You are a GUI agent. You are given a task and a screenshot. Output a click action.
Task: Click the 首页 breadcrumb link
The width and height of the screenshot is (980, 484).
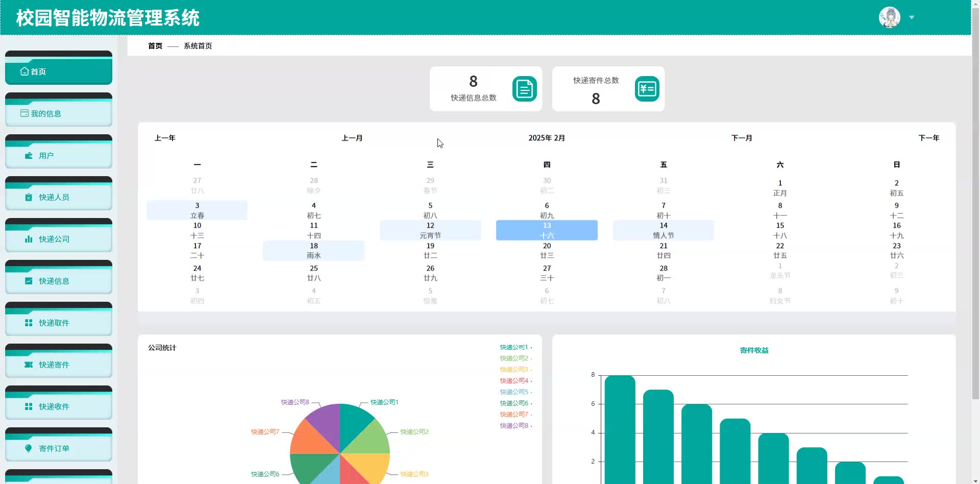[155, 46]
